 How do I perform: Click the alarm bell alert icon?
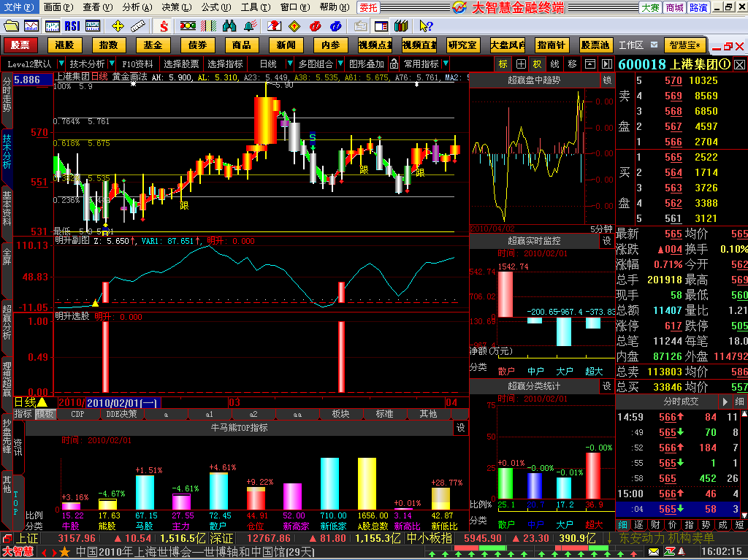point(251,26)
